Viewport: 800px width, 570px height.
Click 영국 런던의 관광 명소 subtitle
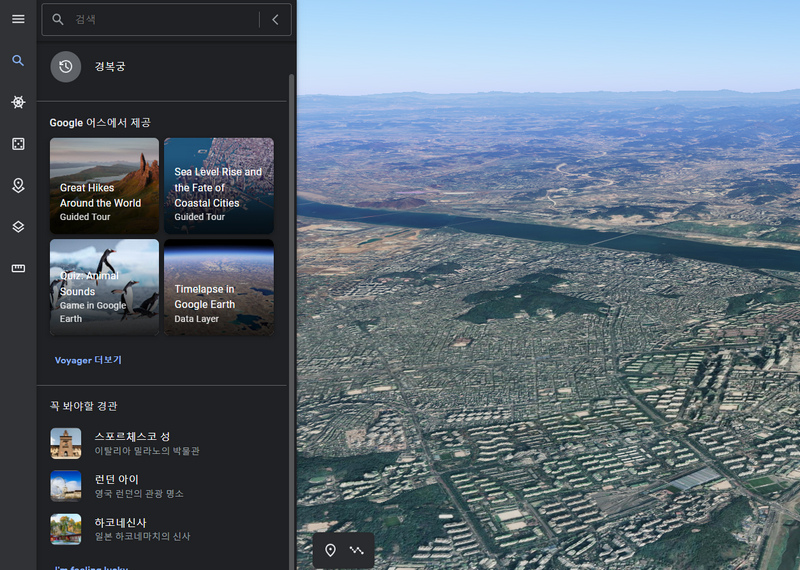(139, 493)
